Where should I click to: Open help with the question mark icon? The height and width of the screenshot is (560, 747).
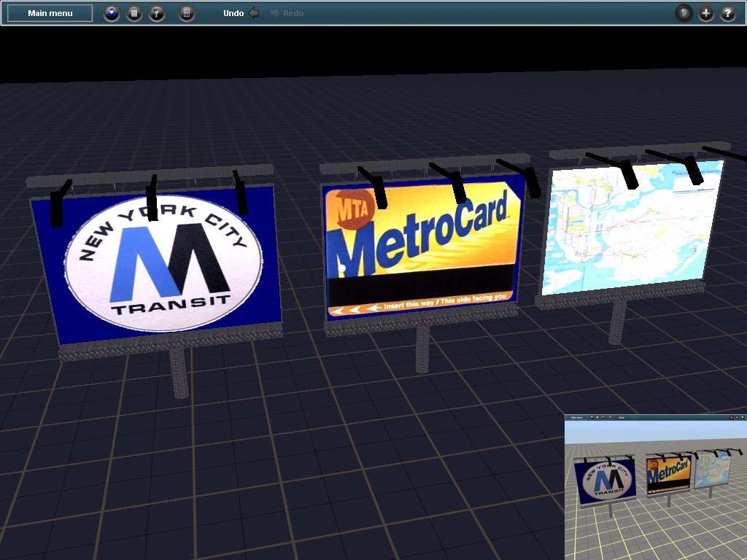pos(728,13)
